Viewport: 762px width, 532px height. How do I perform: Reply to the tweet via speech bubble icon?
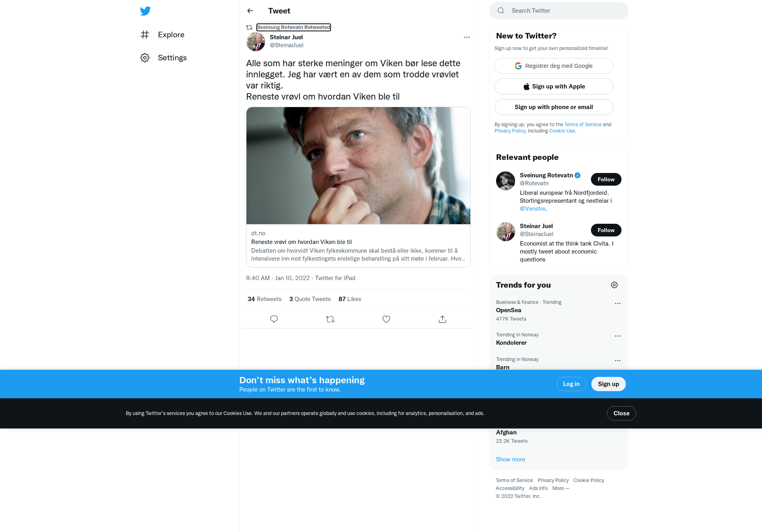click(274, 319)
